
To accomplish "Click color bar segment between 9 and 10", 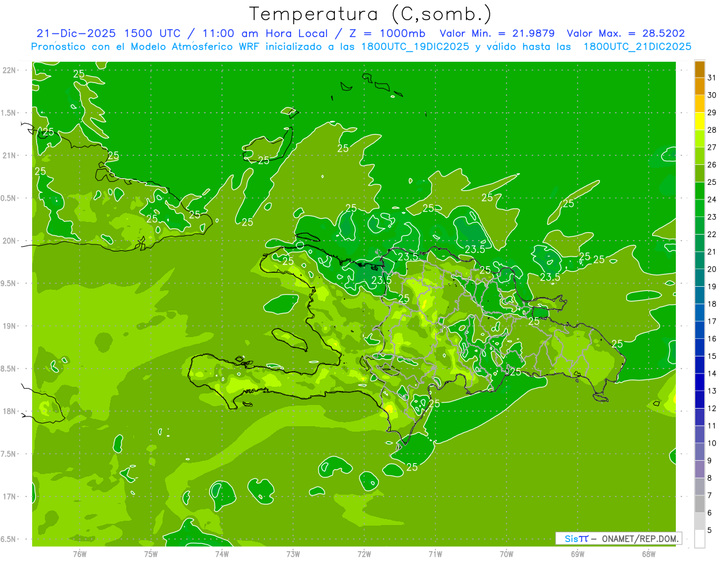I will tap(699, 452).
